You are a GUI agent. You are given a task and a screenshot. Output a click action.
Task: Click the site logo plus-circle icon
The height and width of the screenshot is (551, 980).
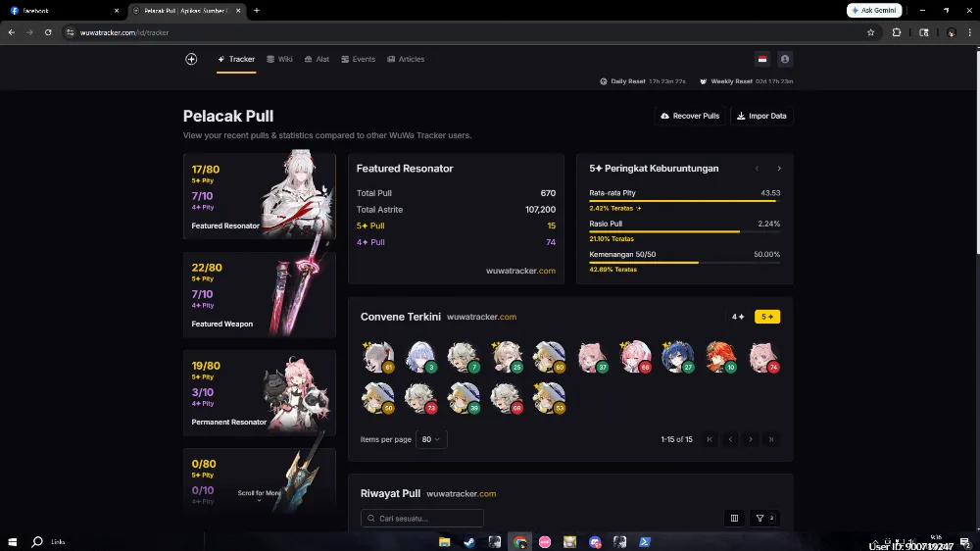(191, 59)
